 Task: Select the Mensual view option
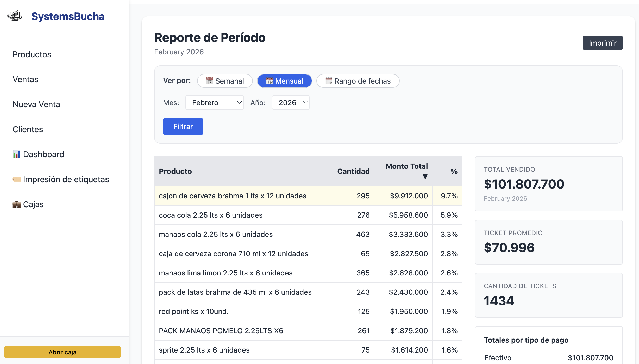tap(284, 81)
